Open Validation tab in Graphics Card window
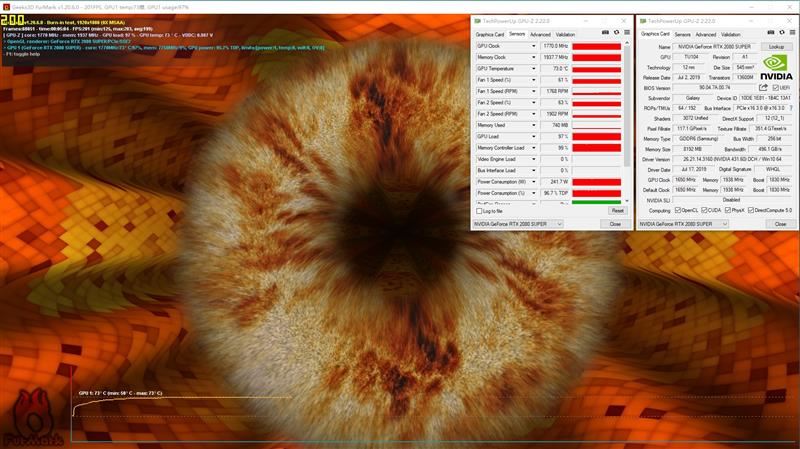The width and height of the screenshot is (800, 449). (730, 34)
